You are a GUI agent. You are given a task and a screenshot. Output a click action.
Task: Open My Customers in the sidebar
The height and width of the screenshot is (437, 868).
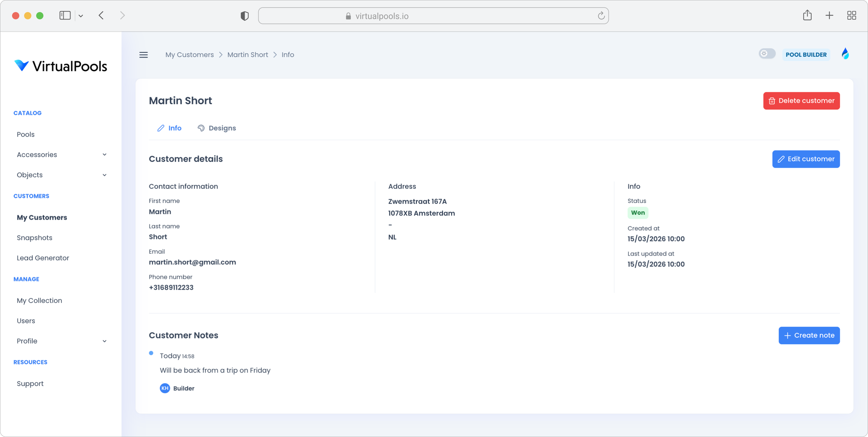(42, 217)
